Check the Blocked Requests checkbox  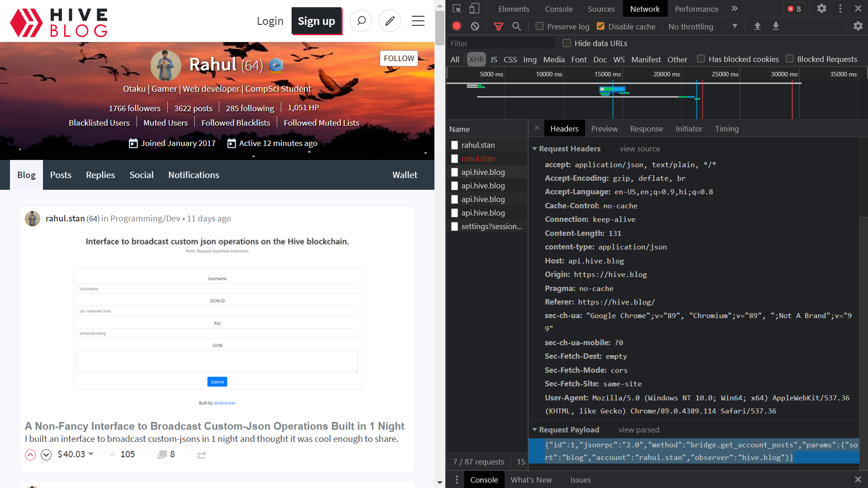click(789, 59)
